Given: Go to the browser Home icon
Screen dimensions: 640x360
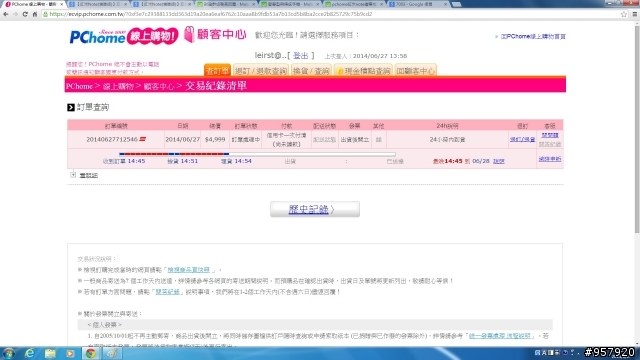Looking at the screenshot, I should coord(35,14).
